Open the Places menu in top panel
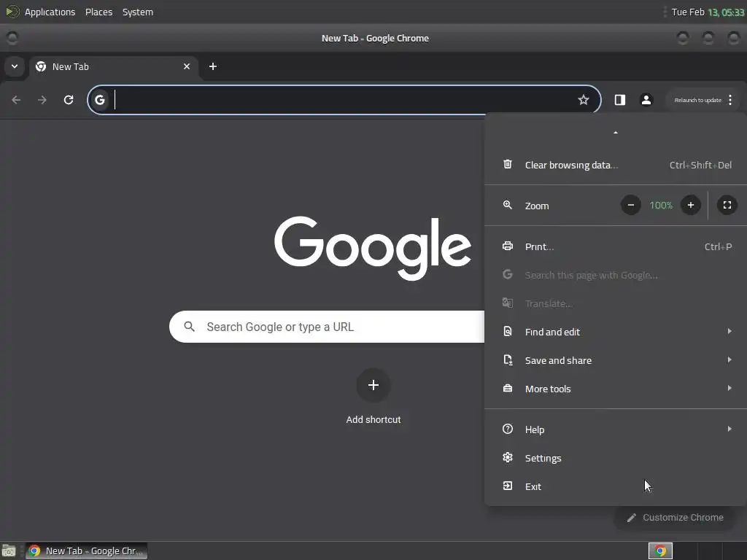The width and height of the screenshot is (747, 560). click(x=98, y=12)
